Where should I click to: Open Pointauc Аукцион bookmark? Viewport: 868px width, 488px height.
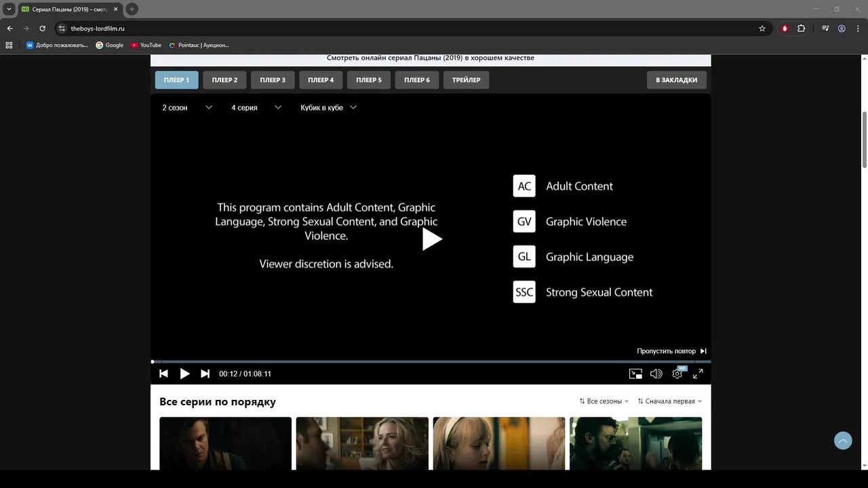(x=199, y=45)
